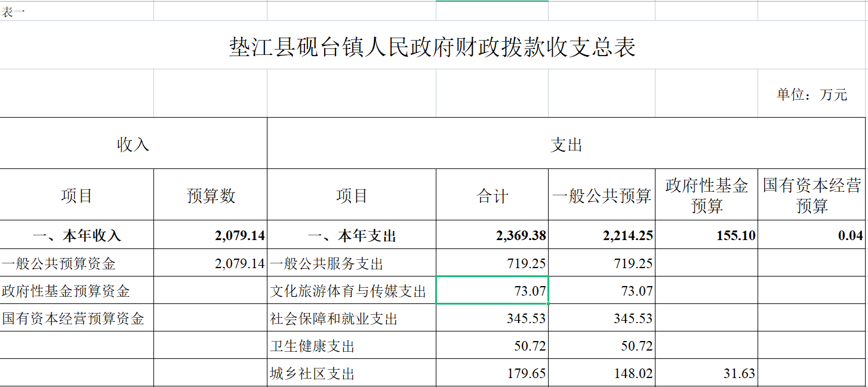This screenshot has width=868, height=387.
Task: Click the 一、本年支出 cell
Action: (x=352, y=235)
